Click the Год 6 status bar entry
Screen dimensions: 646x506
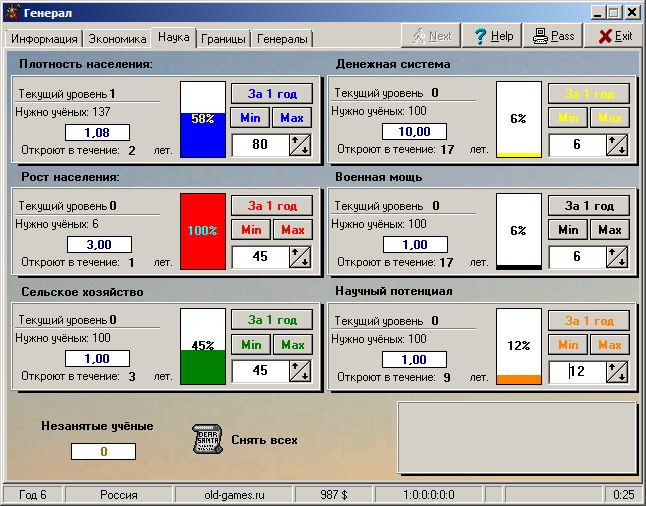(x=33, y=494)
